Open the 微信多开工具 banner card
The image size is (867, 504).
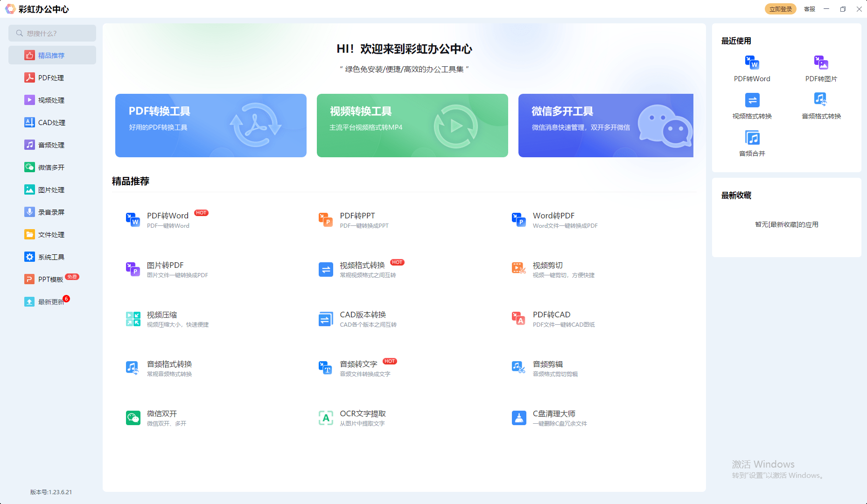point(606,126)
